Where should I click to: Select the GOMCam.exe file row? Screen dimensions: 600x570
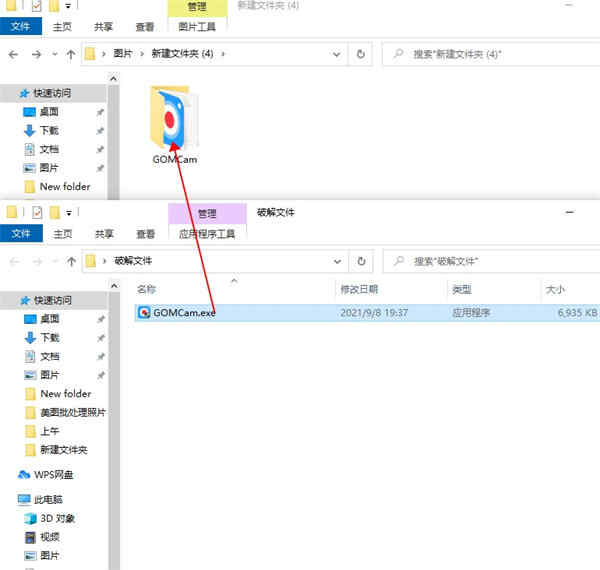tap(367, 313)
